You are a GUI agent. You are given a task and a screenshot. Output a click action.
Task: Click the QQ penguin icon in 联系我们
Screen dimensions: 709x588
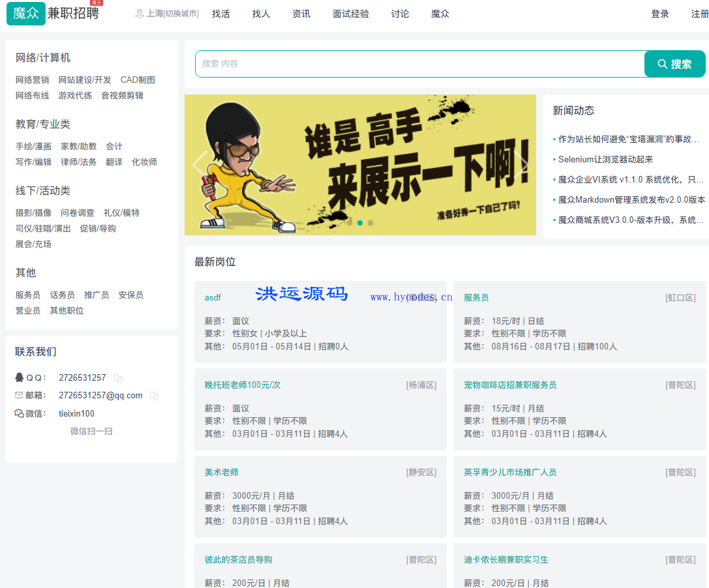(20, 377)
